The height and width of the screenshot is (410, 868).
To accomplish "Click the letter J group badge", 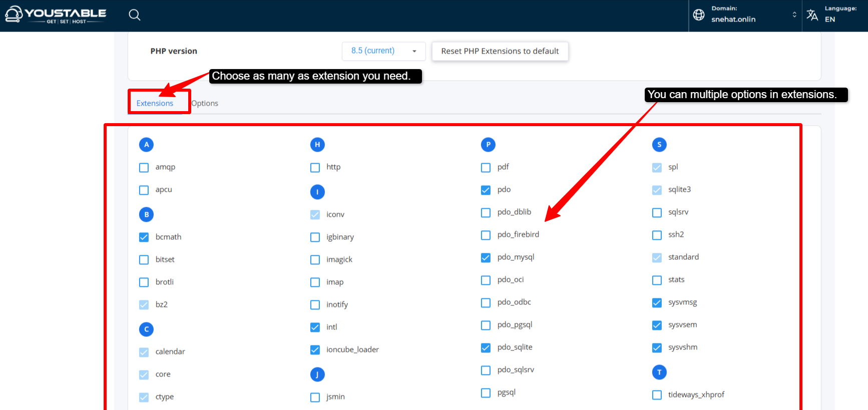I will point(317,374).
